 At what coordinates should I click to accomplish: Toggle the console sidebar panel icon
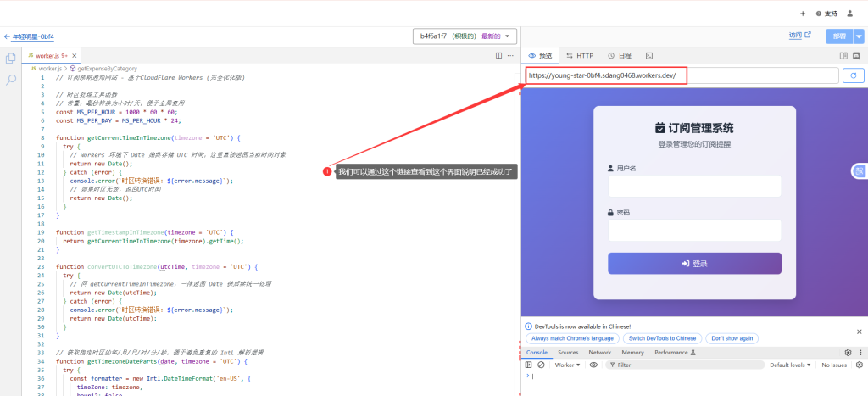pos(529,365)
